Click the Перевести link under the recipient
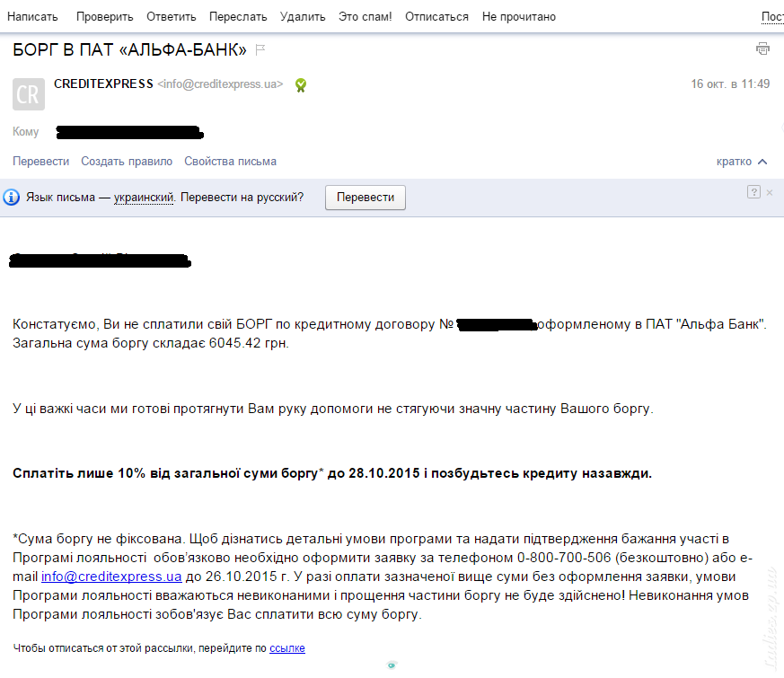 41,162
